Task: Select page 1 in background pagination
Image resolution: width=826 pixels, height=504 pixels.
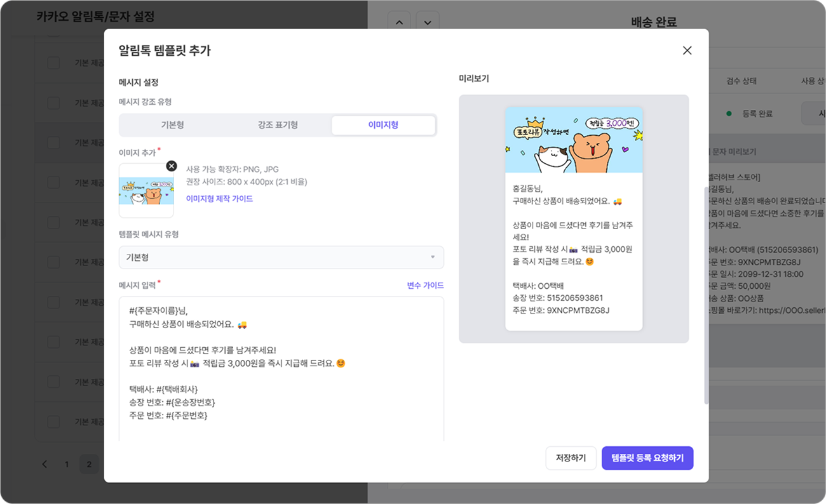Action: [x=66, y=464]
